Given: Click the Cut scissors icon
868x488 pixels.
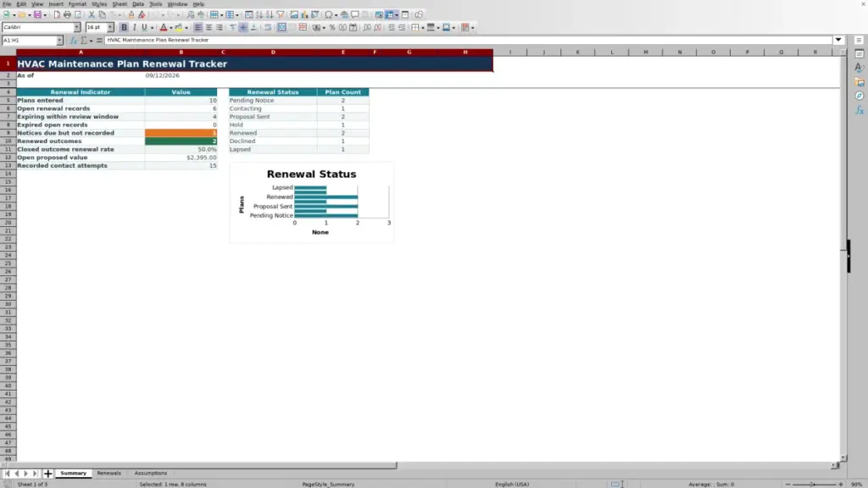Looking at the screenshot, I should tap(92, 15).
